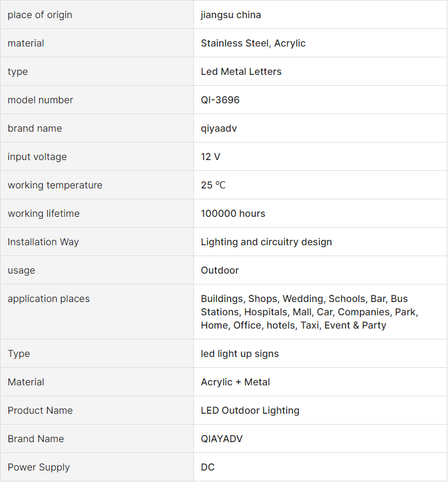Viewport: 448px width, 482px height.
Task: Select the 'jiangsu china' value text
Action: tap(231, 14)
